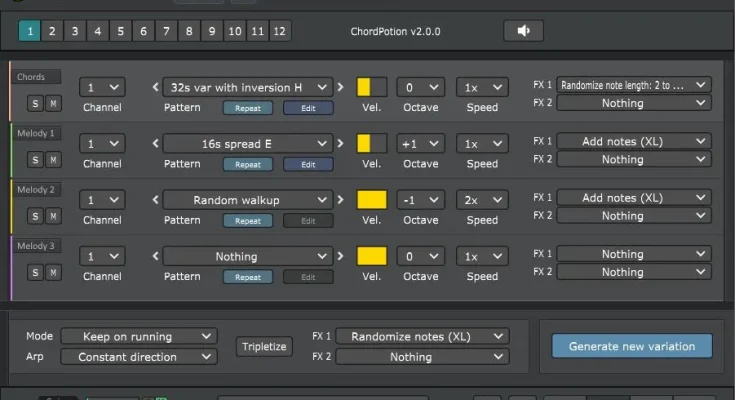Switch to preset slot 5 tab

coord(121,31)
